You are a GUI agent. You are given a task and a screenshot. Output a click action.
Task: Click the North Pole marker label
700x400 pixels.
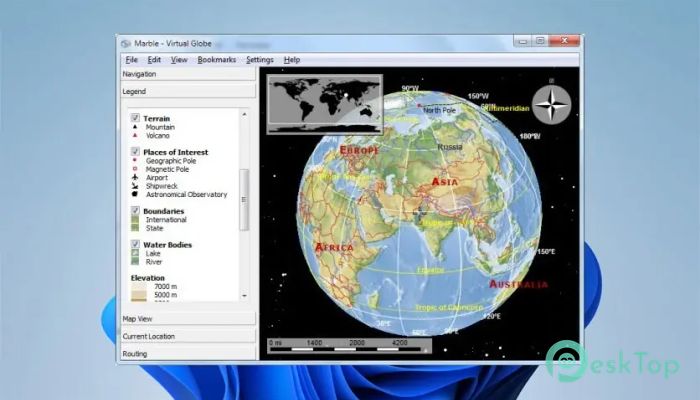pos(439,110)
